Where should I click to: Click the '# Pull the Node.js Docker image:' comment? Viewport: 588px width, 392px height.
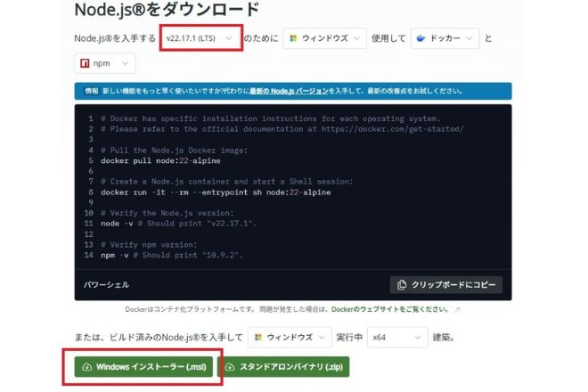pyautogui.click(x=175, y=150)
